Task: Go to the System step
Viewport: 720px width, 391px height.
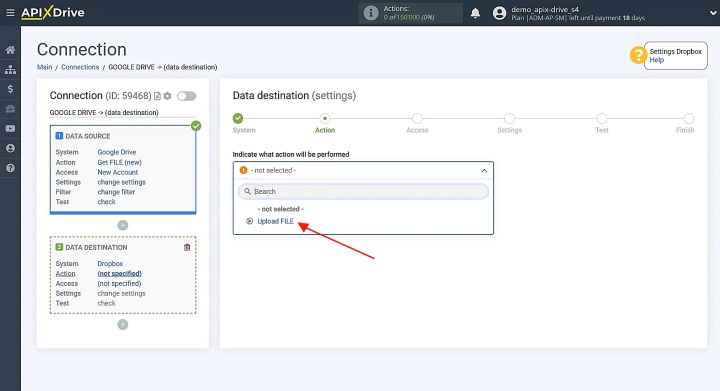Action: (238, 118)
